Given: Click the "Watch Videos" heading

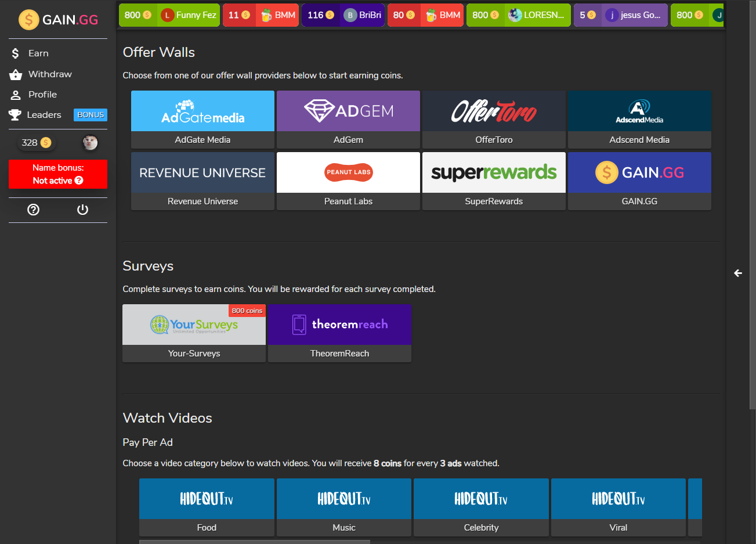Looking at the screenshot, I should click(168, 418).
